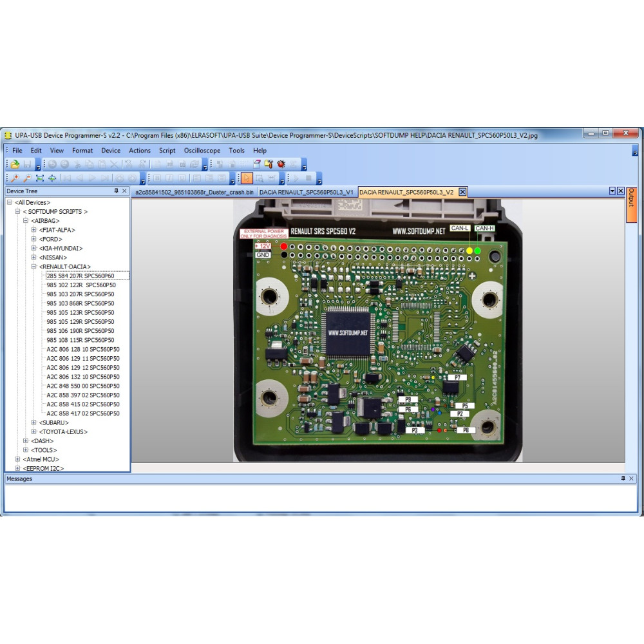
Task: Pin the Device Tree panel
Action: click(116, 191)
